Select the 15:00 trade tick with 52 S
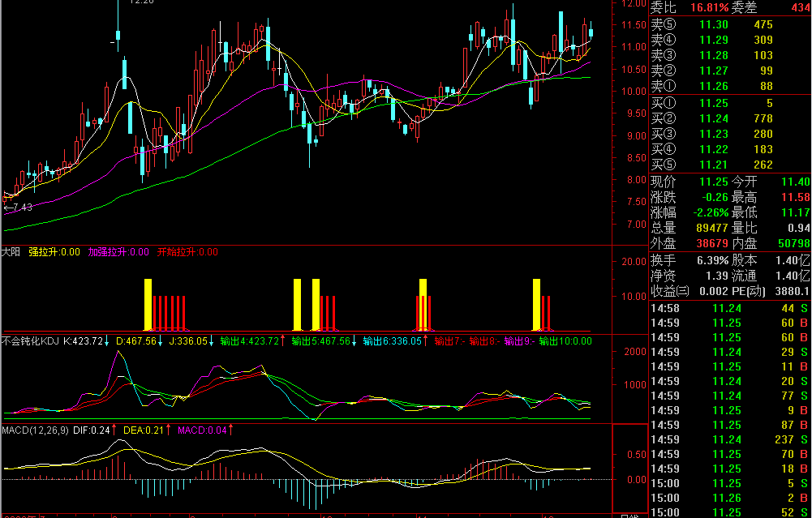 [730, 512]
